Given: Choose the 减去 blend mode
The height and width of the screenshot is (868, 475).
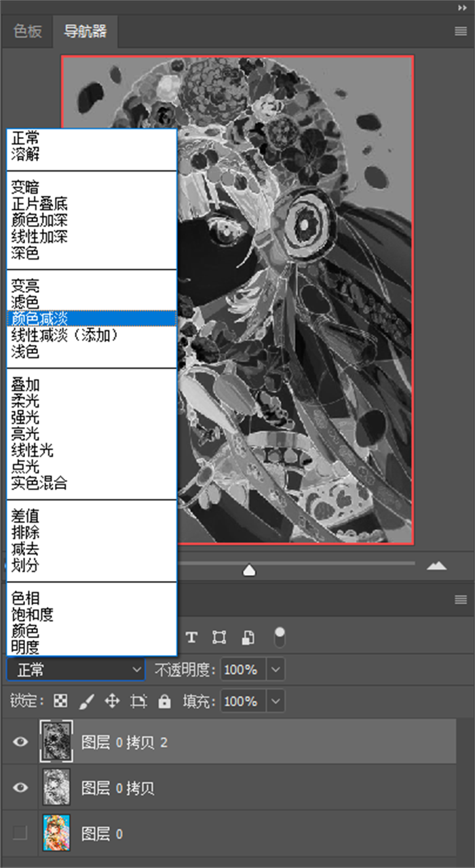Looking at the screenshot, I should pyautogui.click(x=92, y=549).
